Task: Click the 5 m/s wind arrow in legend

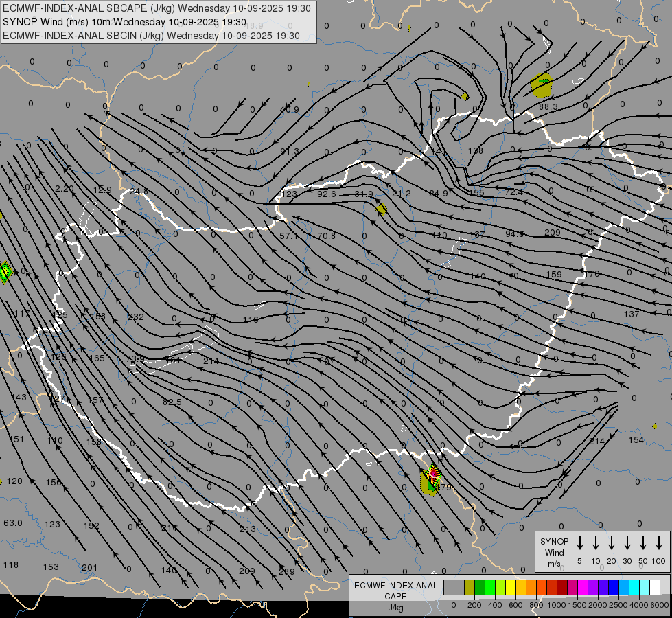Action: point(580,543)
